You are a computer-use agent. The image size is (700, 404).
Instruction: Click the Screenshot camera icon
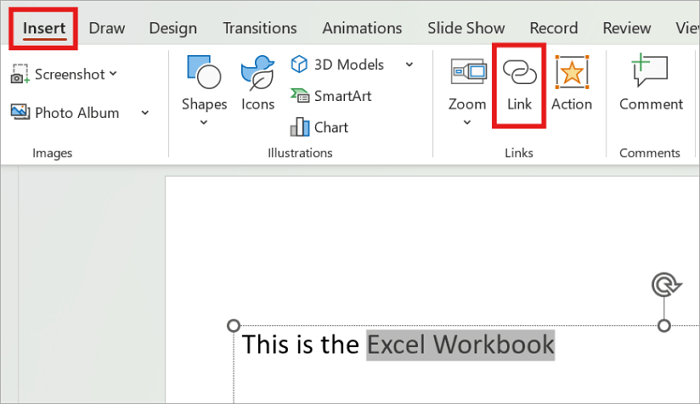(x=20, y=74)
